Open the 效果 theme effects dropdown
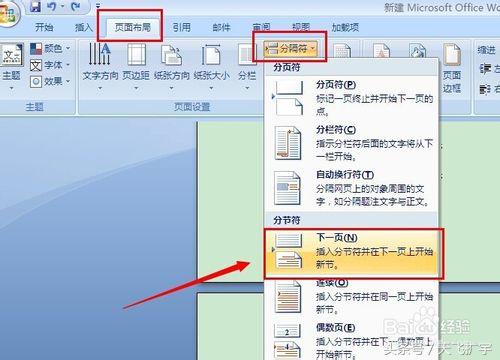The width and height of the screenshot is (500, 360). [50, 81]
